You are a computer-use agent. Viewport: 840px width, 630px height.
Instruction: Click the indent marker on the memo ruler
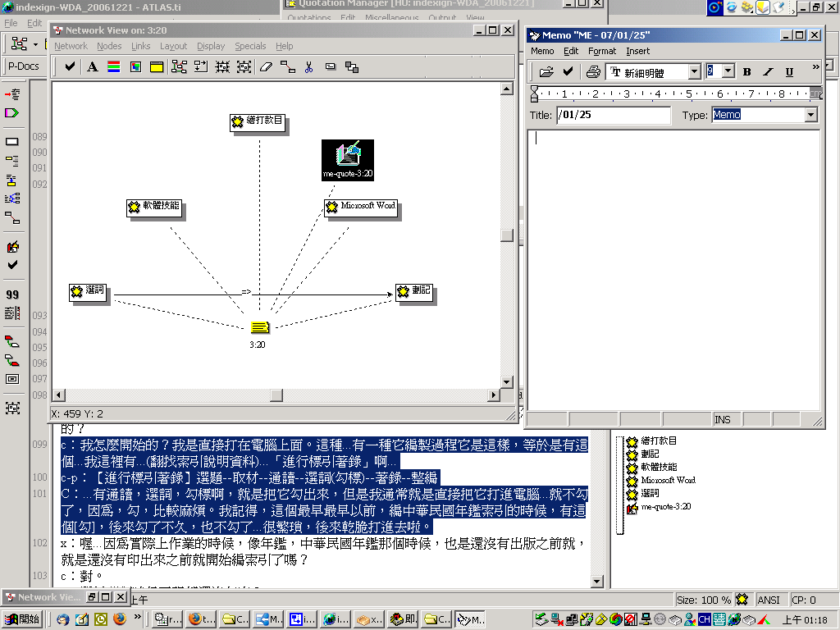pyautogui.click(x=534, y=94)
